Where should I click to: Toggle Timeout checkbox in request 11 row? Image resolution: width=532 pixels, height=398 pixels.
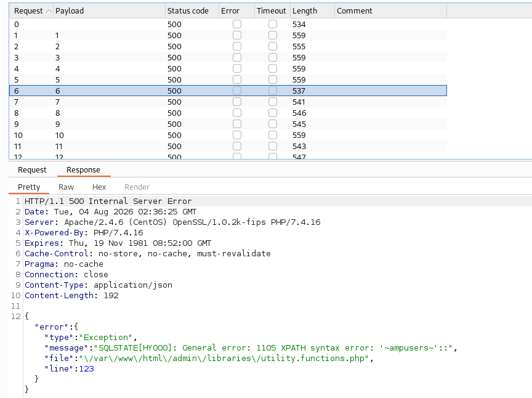272,146
